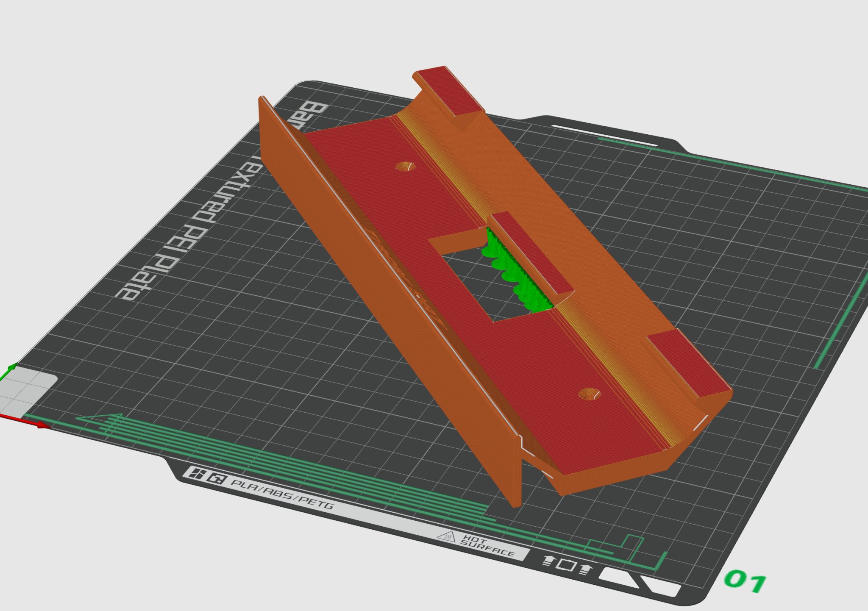Click the light gray origin corner square
Image resolution: width=868 pixels, height=611 pixels.
tap(25, 392)
